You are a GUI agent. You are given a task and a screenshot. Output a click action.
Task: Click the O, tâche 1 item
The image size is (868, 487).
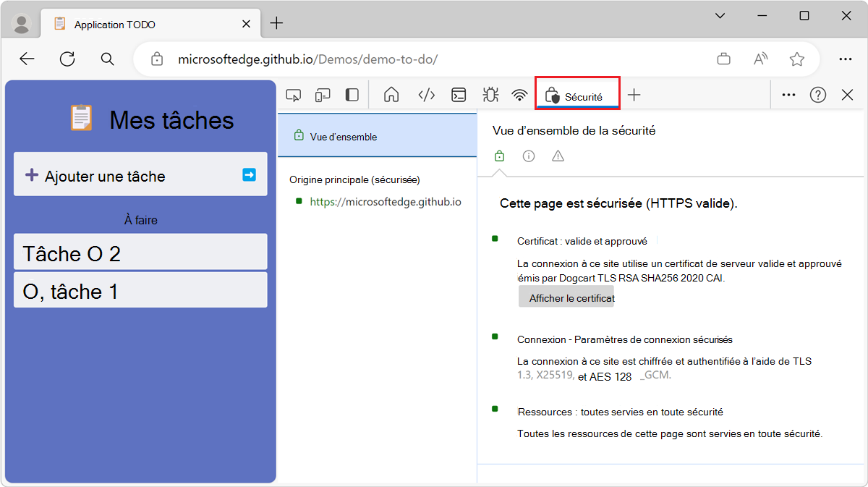[x=141, y=289]
